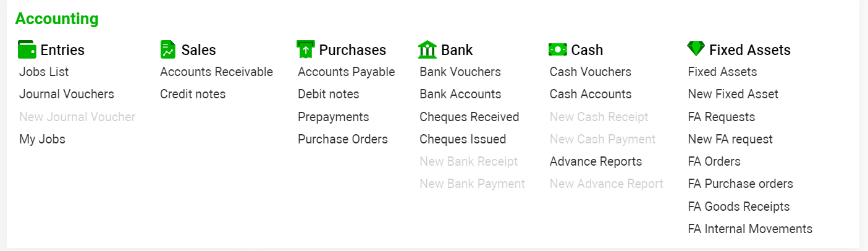Click the Cash banknote icon
868x251 pixels.
pos(557,49)
